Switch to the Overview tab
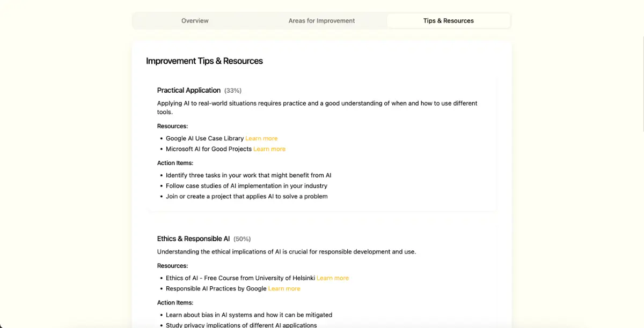Viewport: 644px width, 328px height. (x=195, y=21)
